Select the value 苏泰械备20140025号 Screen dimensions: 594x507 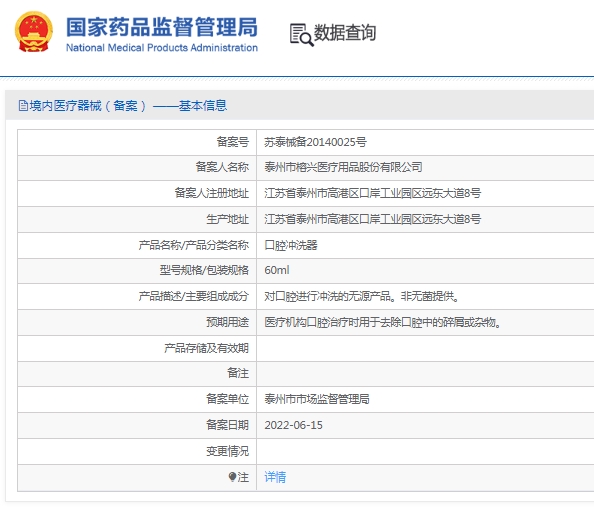(x=315, y=142)
